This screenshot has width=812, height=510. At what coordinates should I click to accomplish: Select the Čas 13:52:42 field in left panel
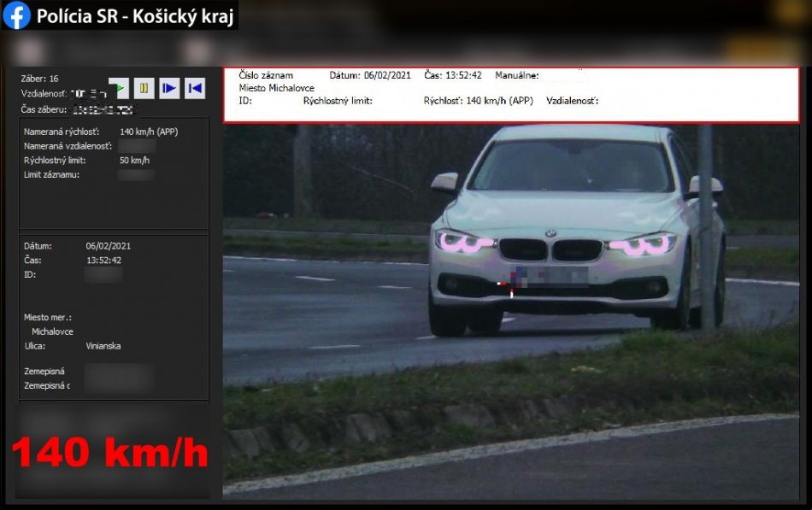pos(103,261)
